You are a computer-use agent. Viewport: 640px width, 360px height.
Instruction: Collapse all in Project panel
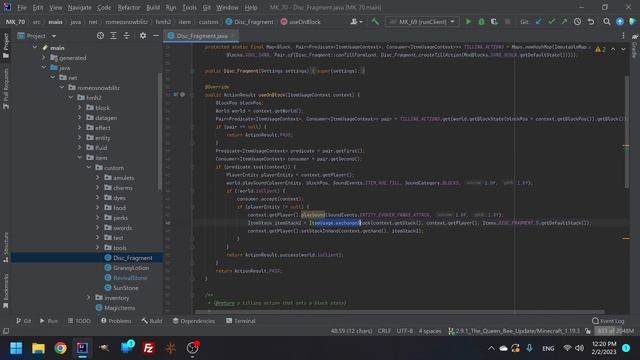pos(127,36)
